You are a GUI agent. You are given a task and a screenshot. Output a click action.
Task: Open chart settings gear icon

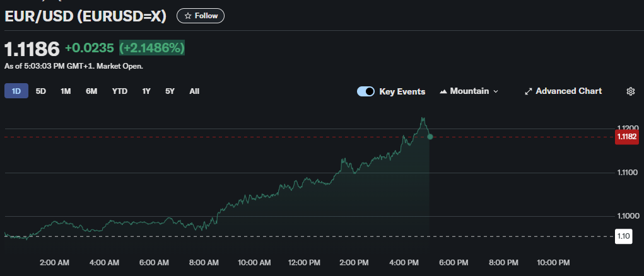tap(631, 91)
